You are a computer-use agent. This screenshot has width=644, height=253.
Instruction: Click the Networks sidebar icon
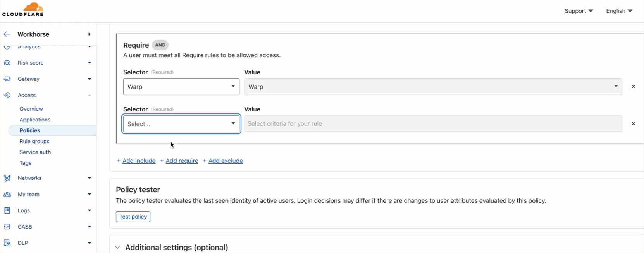tap(7, 178)
